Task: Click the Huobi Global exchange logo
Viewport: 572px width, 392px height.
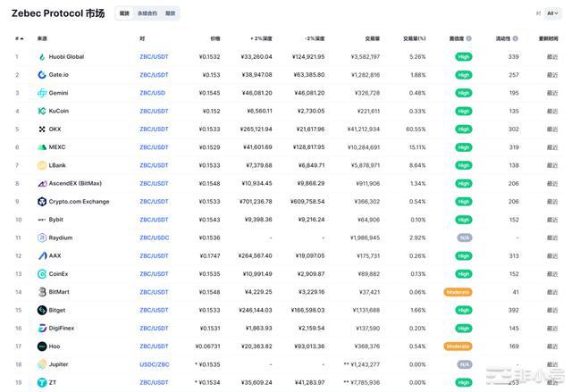Action: point(42,57)
